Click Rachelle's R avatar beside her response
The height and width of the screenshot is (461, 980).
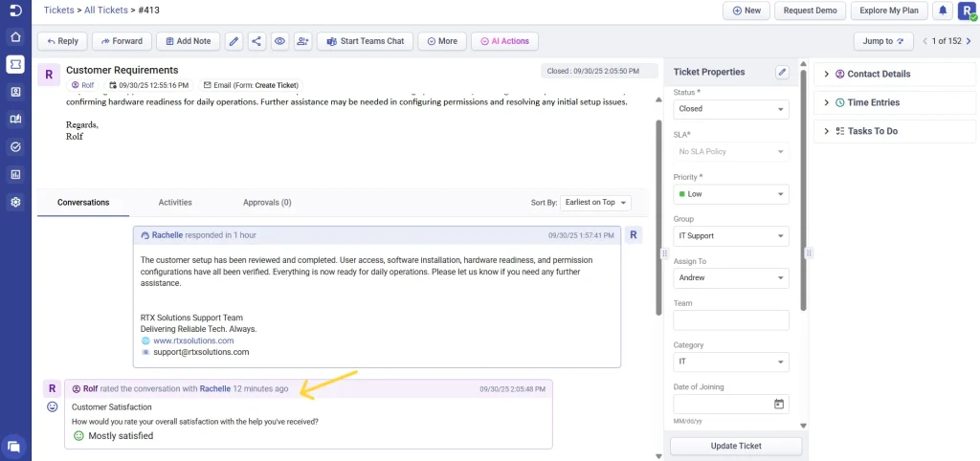[634, 235]
